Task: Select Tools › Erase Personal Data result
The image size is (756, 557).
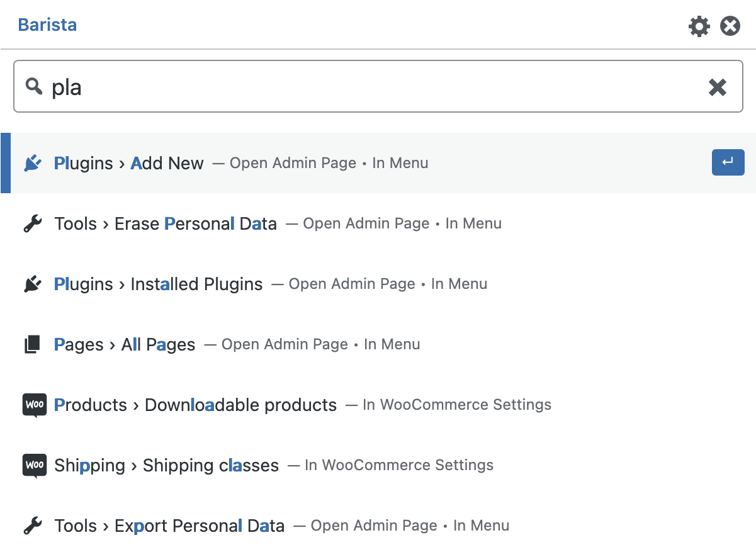Action: coord(166,223)
